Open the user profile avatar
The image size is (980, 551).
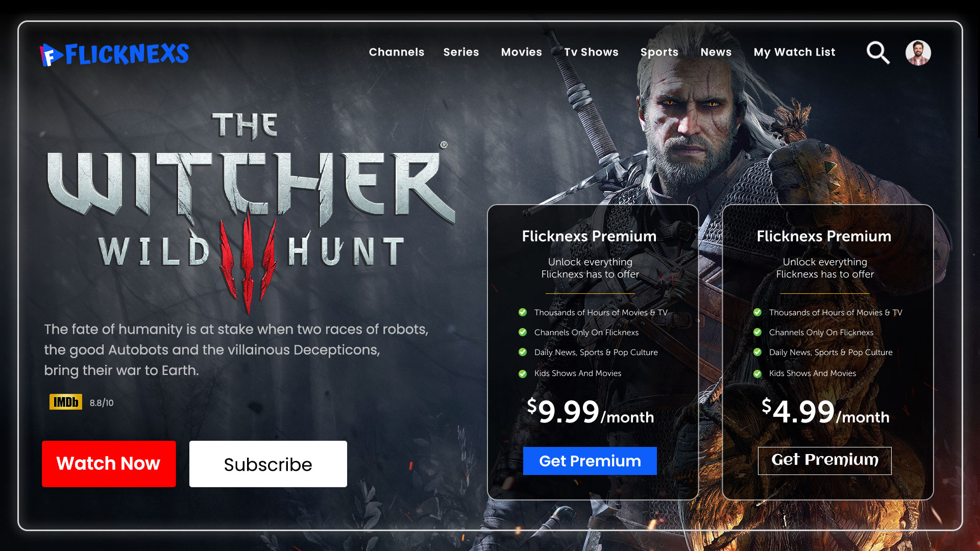click(x=918, y=53)
